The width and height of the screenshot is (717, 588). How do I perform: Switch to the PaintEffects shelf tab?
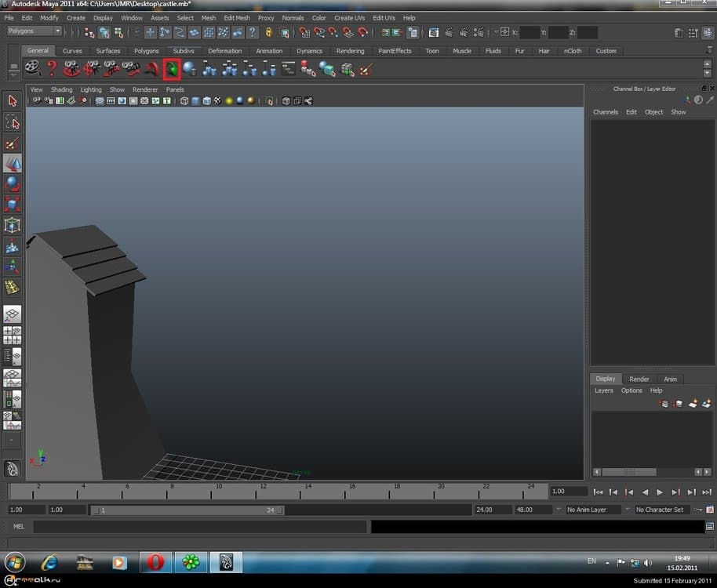[393, 50]
